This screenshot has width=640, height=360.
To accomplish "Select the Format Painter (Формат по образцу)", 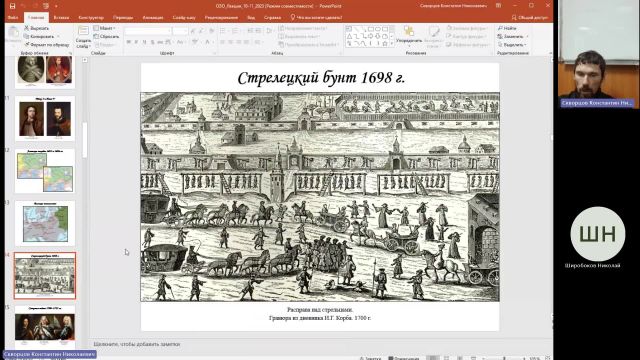I will click(47, 44).
